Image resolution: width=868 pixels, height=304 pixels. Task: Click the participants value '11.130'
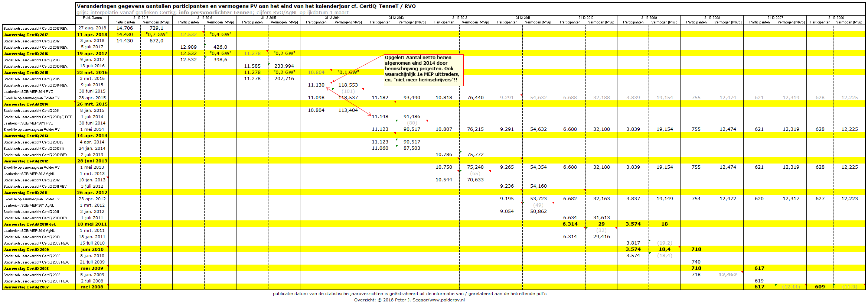click(x=316, y=85)
